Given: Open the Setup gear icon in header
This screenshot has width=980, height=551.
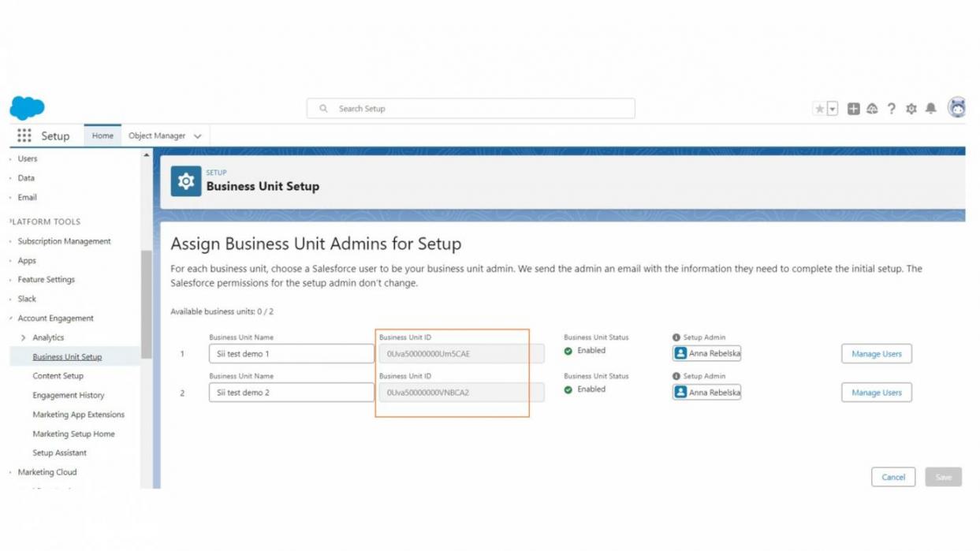Looking at the screenshot, I should click(911, 109).
